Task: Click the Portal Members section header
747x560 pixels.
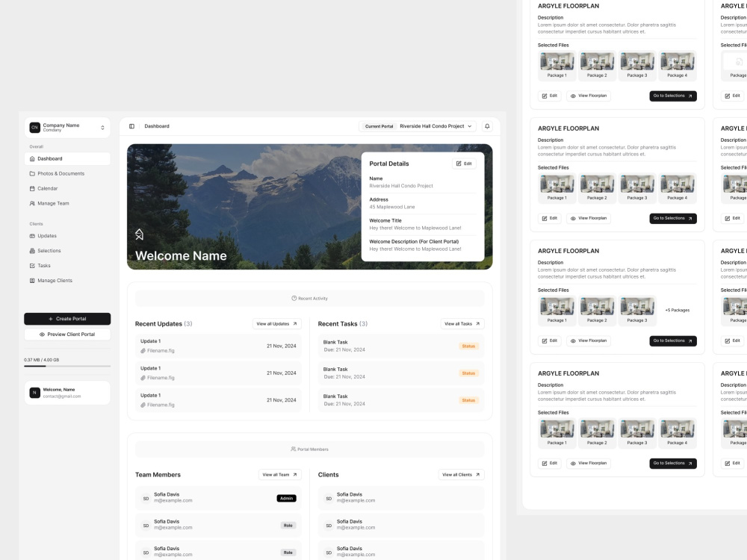Action: click(x=310, y=449)
